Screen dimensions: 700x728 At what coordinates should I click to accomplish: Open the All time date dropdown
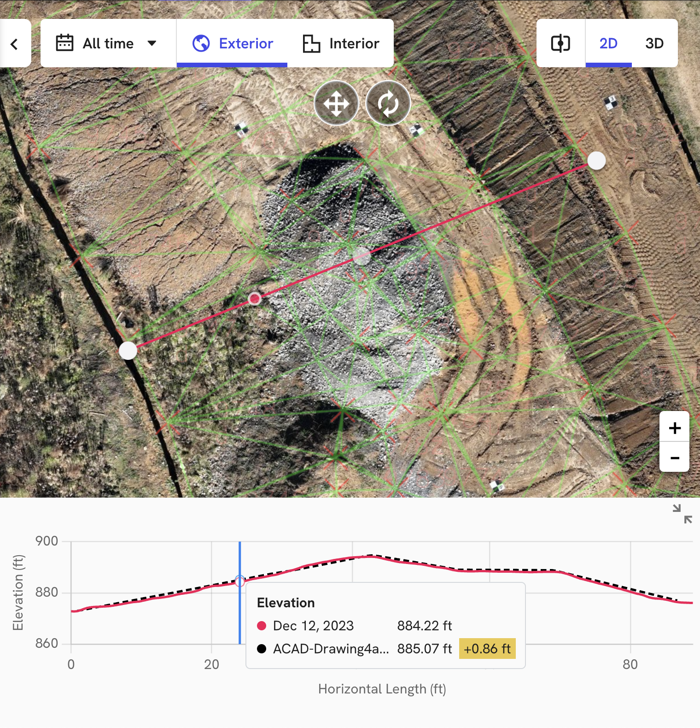tap(108, 43)
